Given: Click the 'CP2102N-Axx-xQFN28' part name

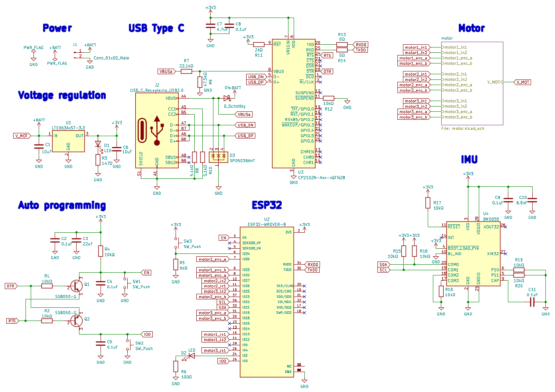Looking at the screenshot, I should (x=322, y=178).
